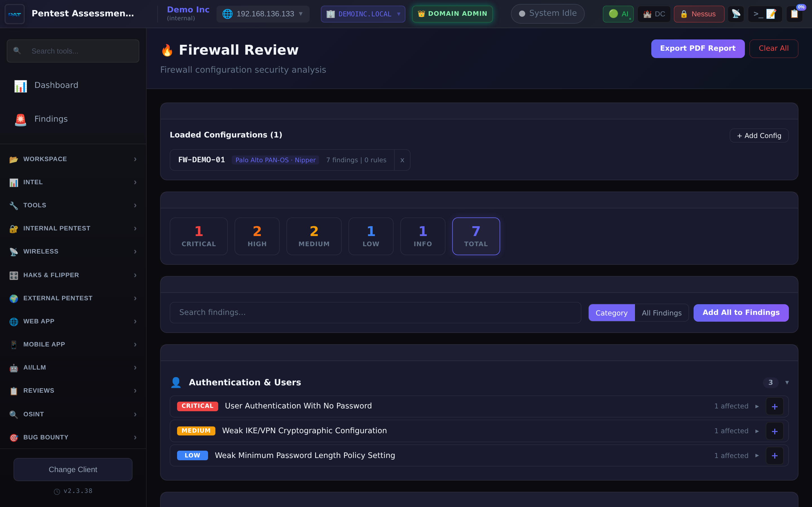Click the Add All to Findings button
The height and width of the screenshot is (507, 812).
pos(741,313)
